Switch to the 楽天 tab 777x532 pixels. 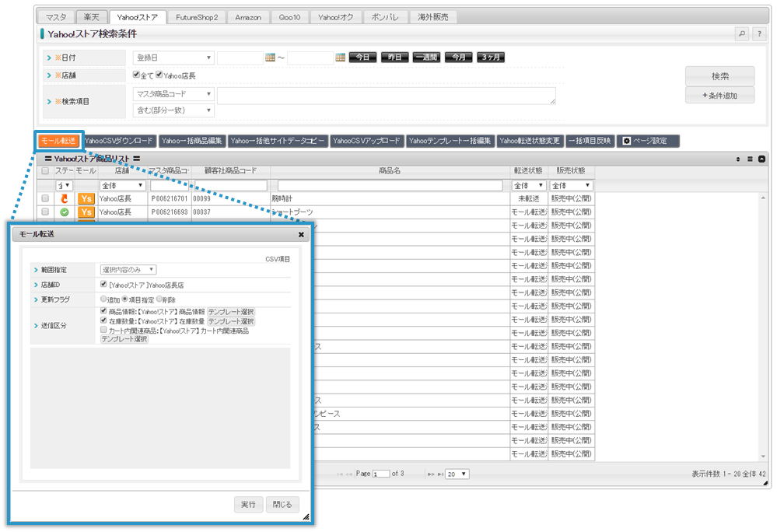tap(91, 17)
